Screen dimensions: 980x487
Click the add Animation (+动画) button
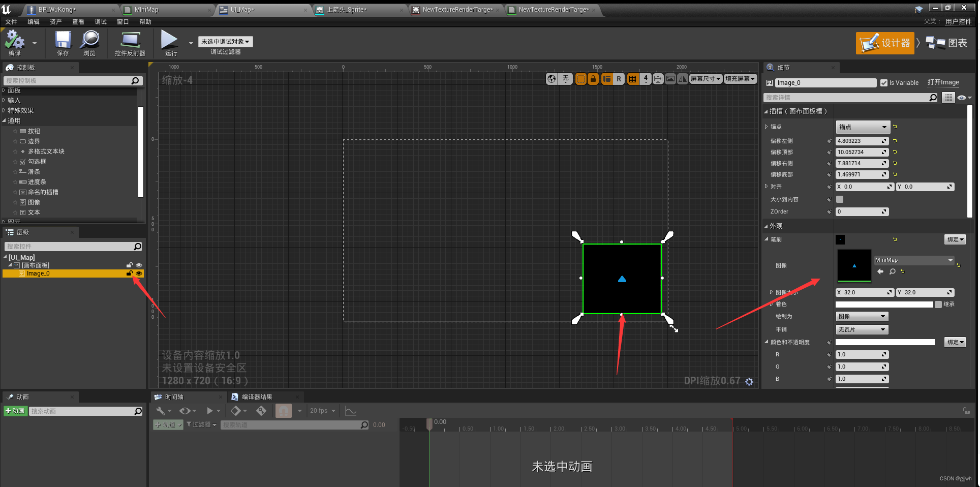(x=15, y=411)
